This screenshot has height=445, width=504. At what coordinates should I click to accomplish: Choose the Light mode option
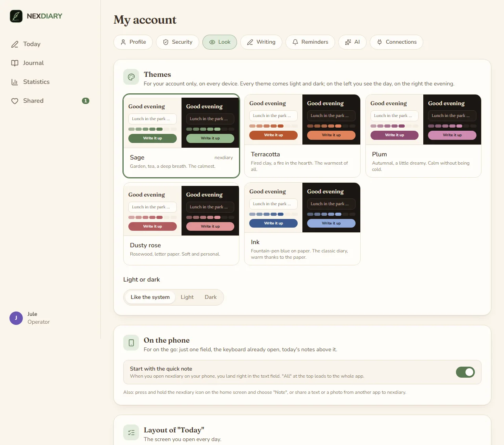[x=187, y=297]
